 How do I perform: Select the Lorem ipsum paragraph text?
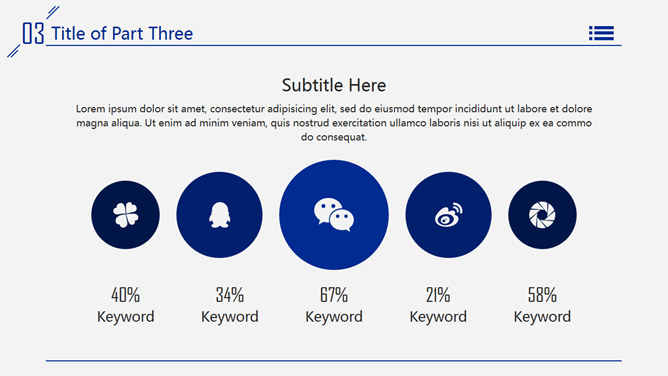click(334, 123)
